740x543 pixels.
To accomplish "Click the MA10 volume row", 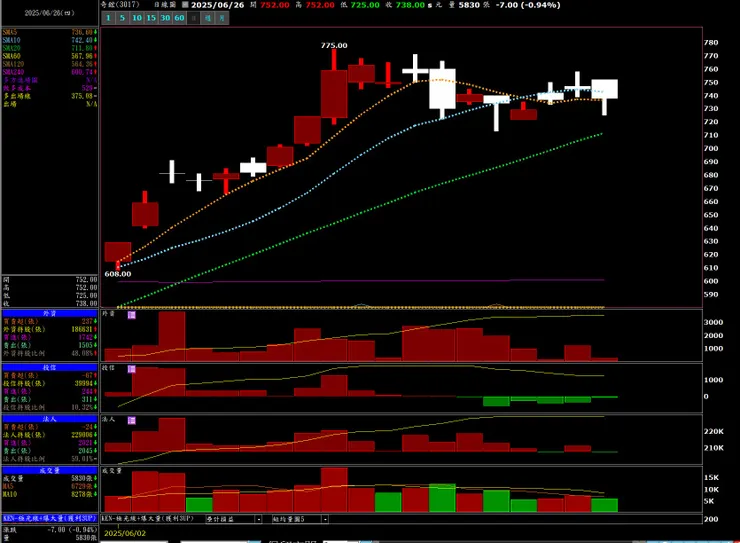I will point(50,494).
